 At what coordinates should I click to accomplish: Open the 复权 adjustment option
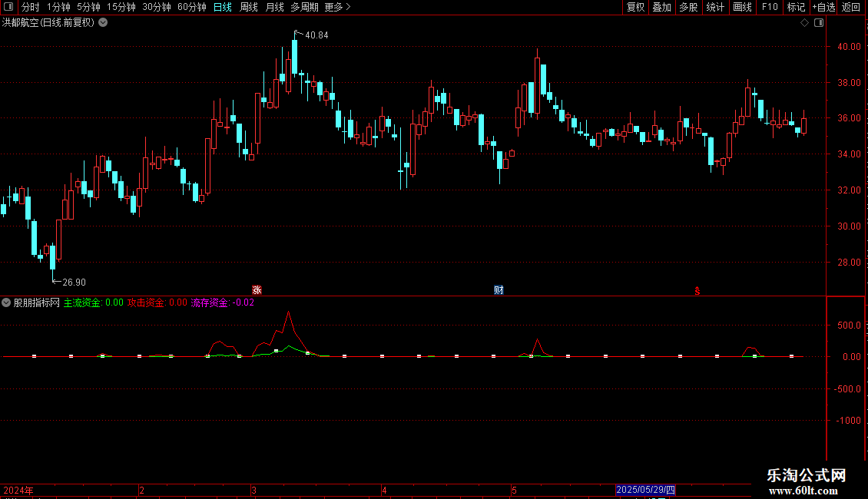pyautogui.click(x=635, y=7)
